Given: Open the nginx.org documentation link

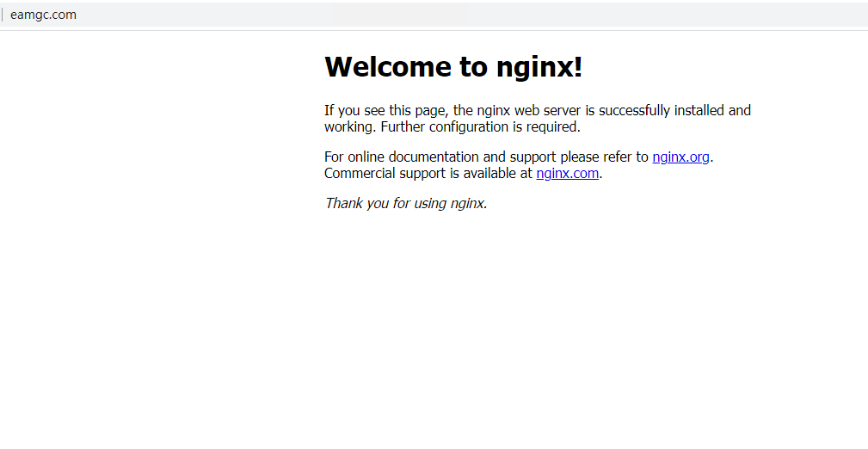Looking at the screenshot, I should pyautogui.click(x=680, y=157).
